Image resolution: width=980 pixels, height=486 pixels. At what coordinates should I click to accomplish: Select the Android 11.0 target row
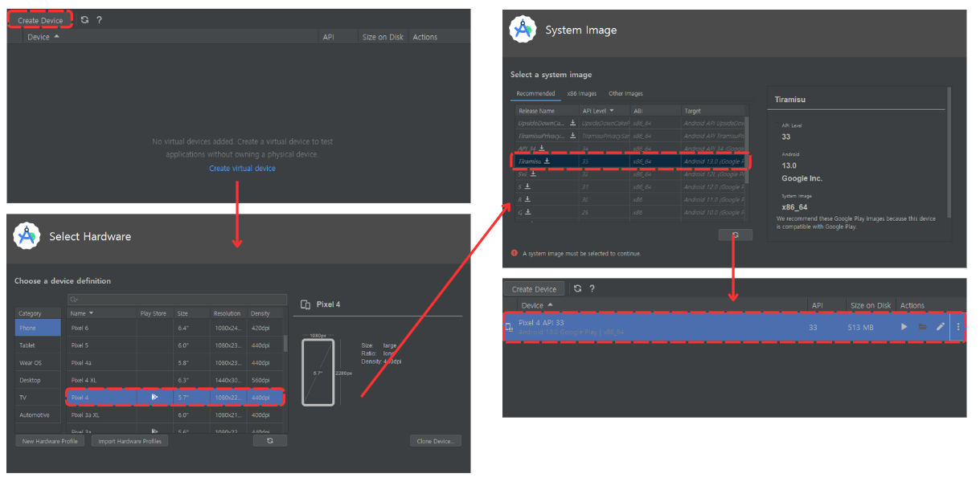pos(631,199)
